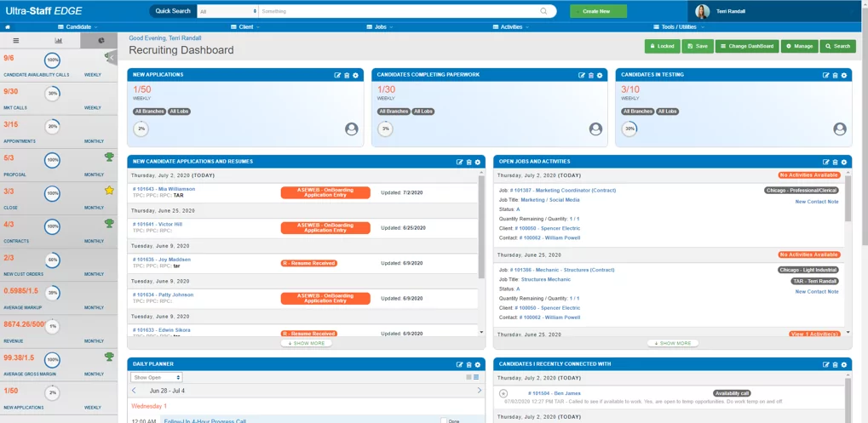Trash the Open Jobs and Activities widget
This screenshot has height=423, width=868.
click(x=836, y=162)
